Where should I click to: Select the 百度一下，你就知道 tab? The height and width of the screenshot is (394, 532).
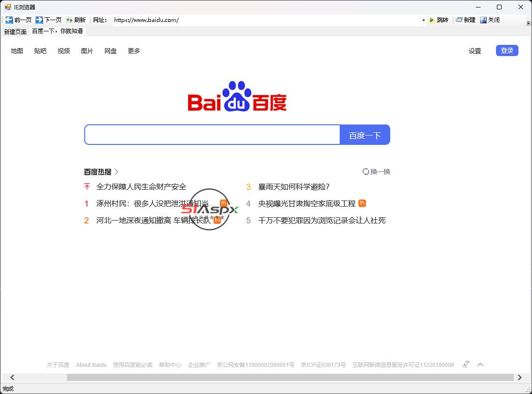58,31
